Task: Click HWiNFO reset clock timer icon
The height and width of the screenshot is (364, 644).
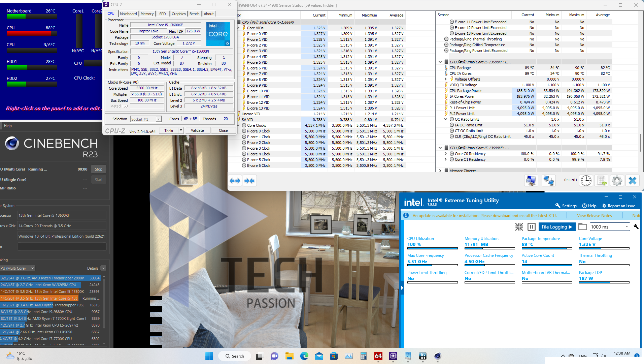Action: (586, 181)
